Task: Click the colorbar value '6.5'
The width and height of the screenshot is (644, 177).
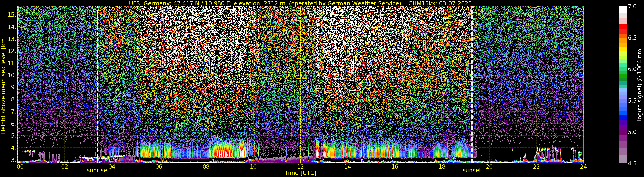Action: coord(632,38)
